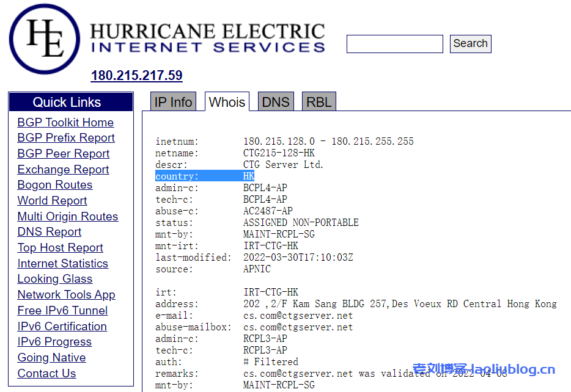
Task: Go to BGP Prefix Report
Action: click(x=66, y=138)
